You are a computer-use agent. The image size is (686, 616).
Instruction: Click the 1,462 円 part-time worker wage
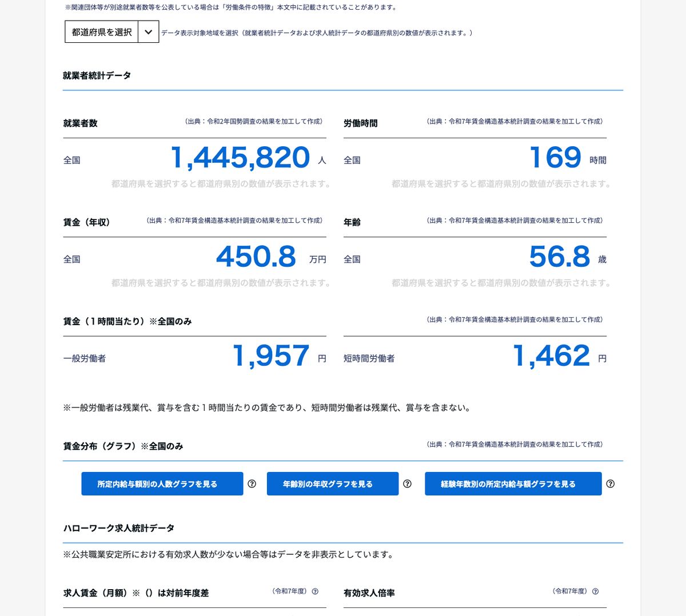pyautogui.click(x=552, y=356)
